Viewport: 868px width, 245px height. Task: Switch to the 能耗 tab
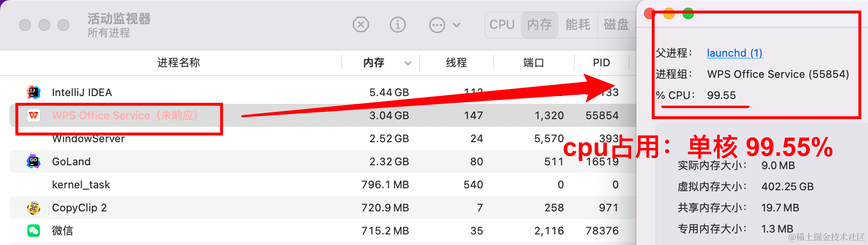[x=578, y=24]
